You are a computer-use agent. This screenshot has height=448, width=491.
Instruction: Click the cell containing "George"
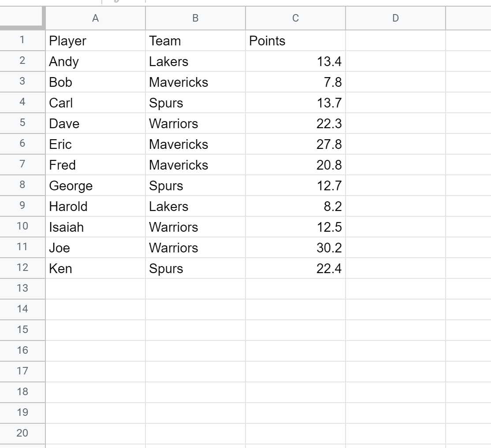point(95,185)
